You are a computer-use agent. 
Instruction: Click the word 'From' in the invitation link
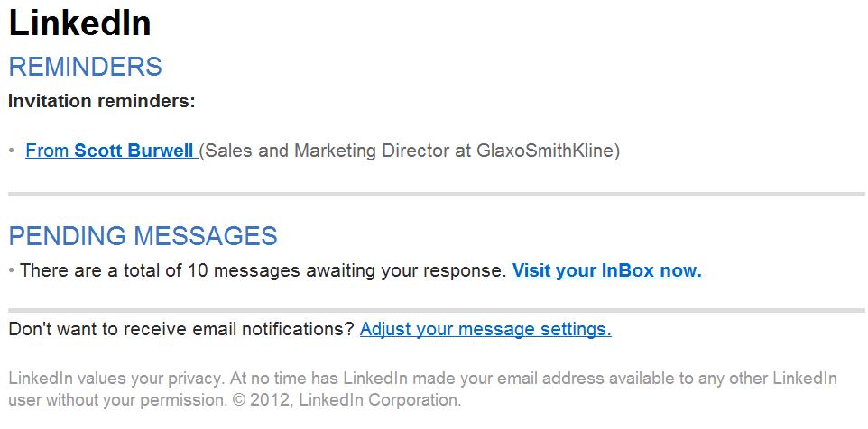[x=47, y=151]
